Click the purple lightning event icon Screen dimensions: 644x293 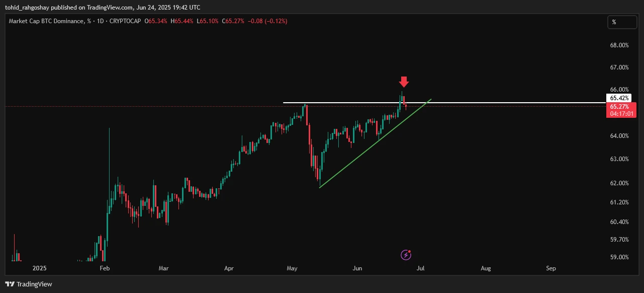coord(406,255)
